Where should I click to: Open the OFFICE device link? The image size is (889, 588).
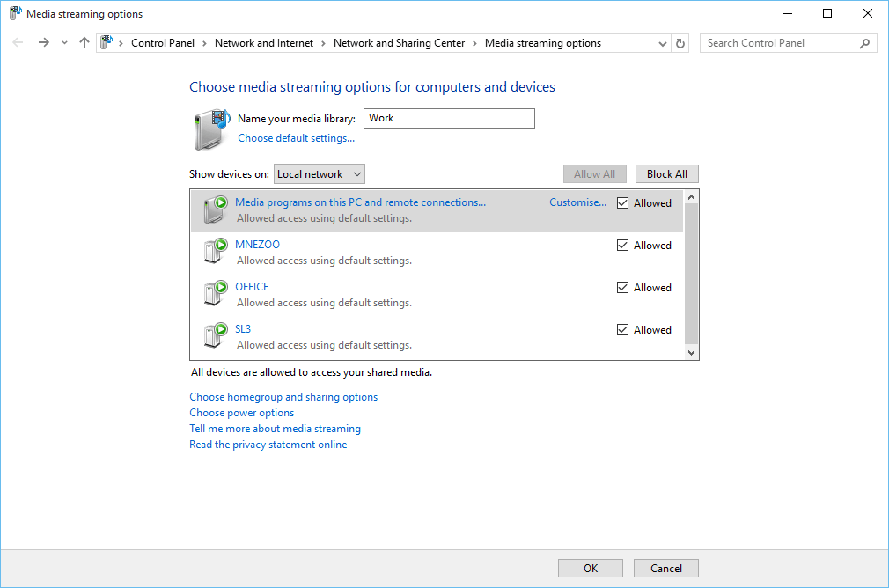click(252, 287)
